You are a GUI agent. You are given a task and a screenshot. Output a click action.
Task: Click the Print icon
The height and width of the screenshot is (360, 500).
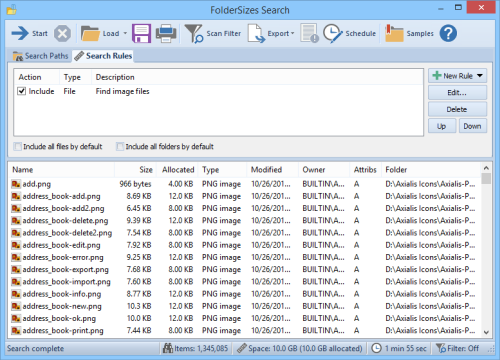166,33
